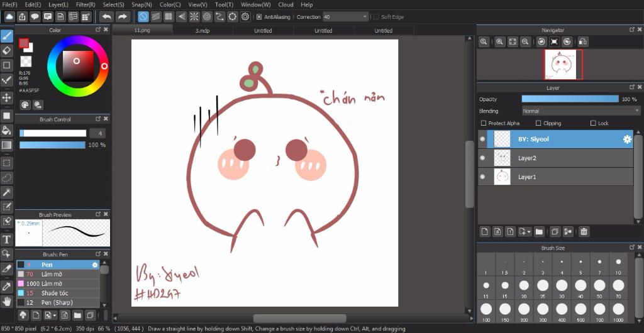Add a new folder in the Layer panel
This screenshot has height=333, width=644.
point(539,232)
